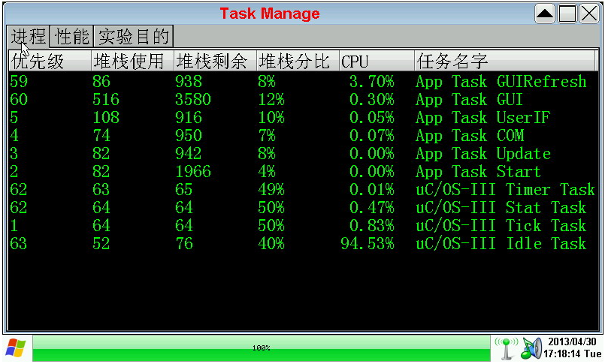Maximize the Task Manage window
608x364 pixels.
[x=567, y=14]
